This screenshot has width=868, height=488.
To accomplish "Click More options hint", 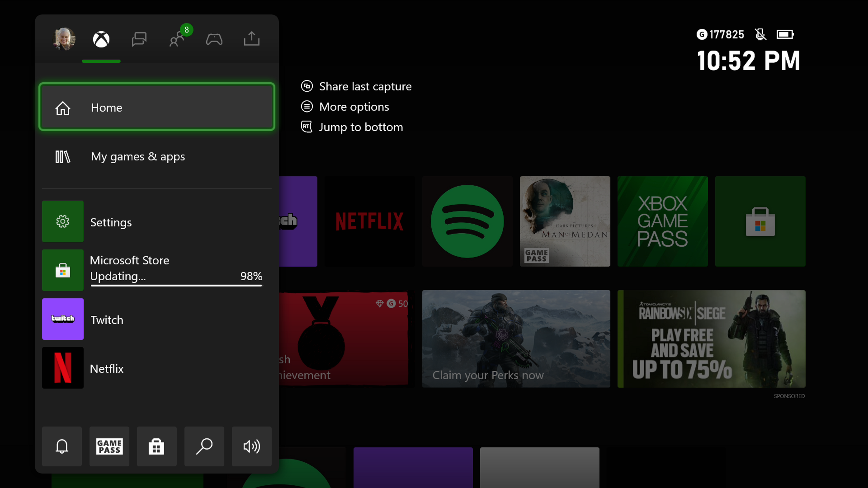I will (x=345, y=107).
